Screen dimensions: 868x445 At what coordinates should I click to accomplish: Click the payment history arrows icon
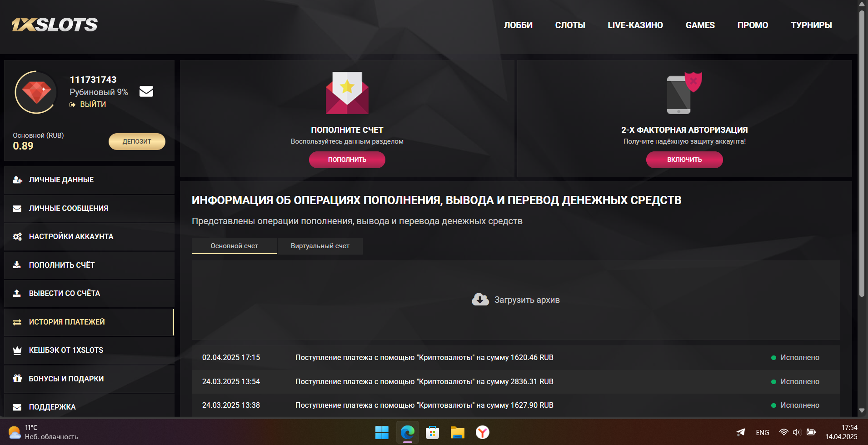click(x=17, y=322)
